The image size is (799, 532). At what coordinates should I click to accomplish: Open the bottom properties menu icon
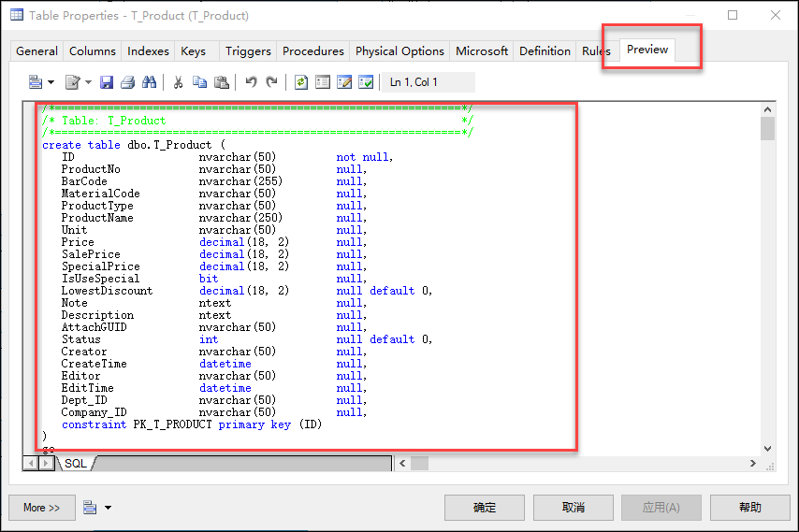pos(90,508)
